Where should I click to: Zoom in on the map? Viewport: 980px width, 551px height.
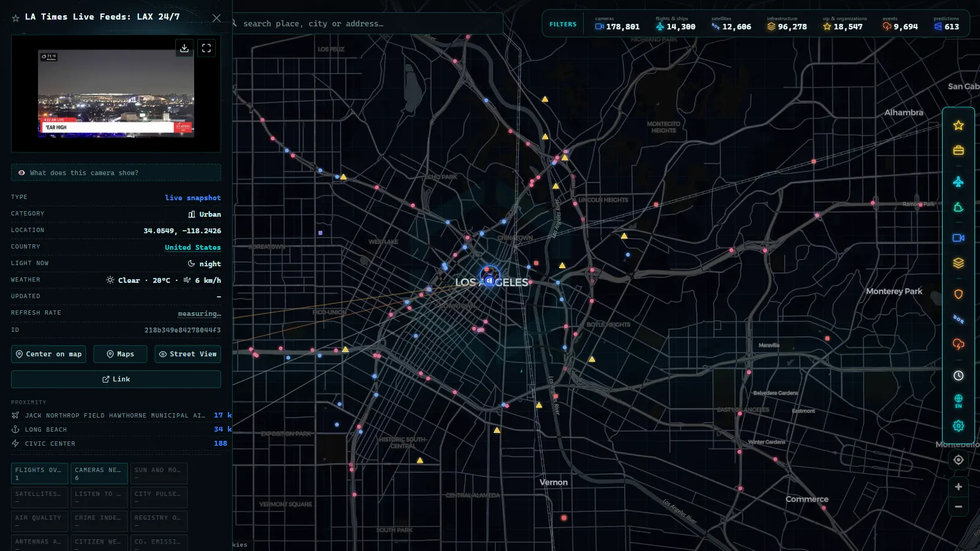pyautogui.click(x=959, y=487)
